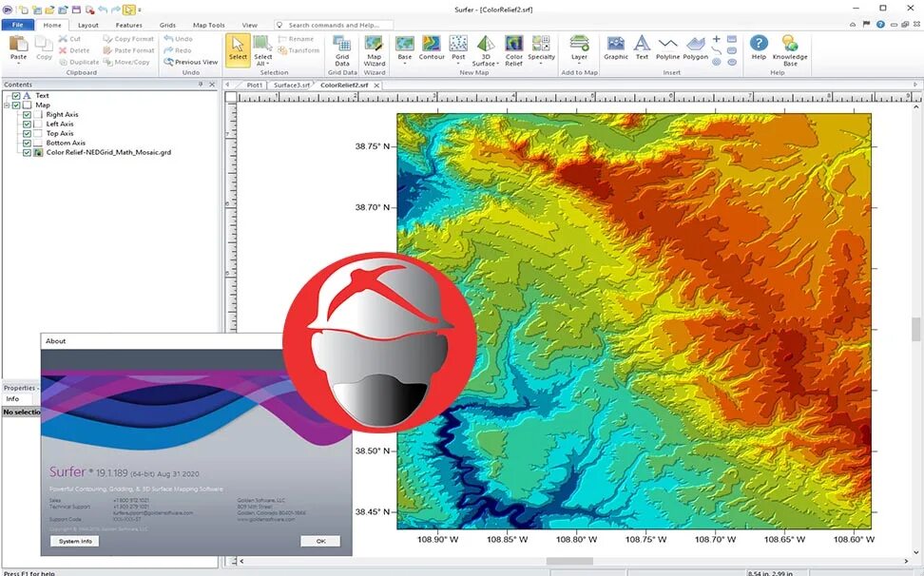Close the ColorRelief2.srf document tab
The image size is (924, 576).
tap(376, 86)
